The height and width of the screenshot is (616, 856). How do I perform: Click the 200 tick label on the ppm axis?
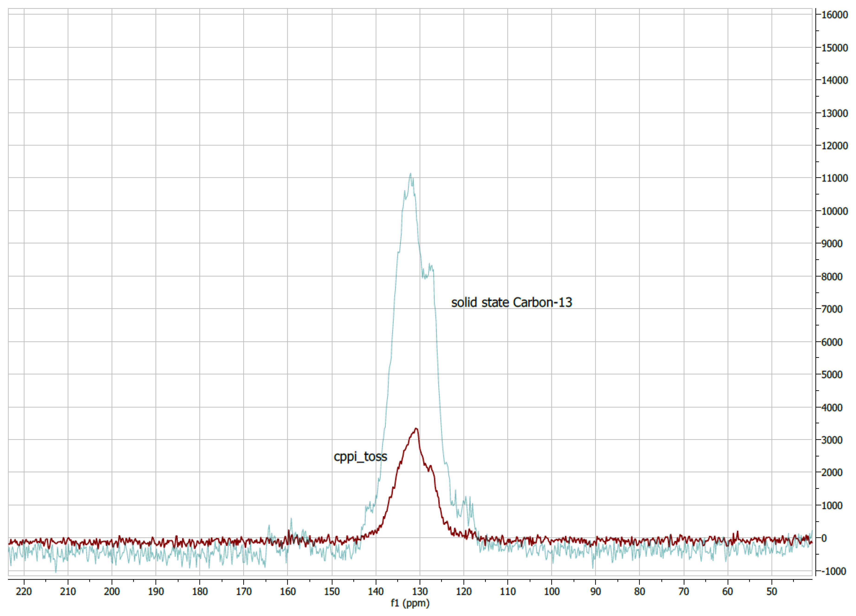point(112,591)
